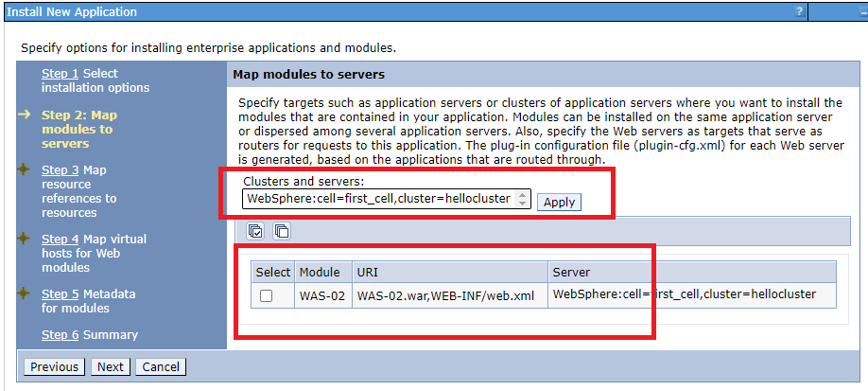
Task: Select the hellocluster entry in Clusters and servers
Action: click(x=378, y=199)
